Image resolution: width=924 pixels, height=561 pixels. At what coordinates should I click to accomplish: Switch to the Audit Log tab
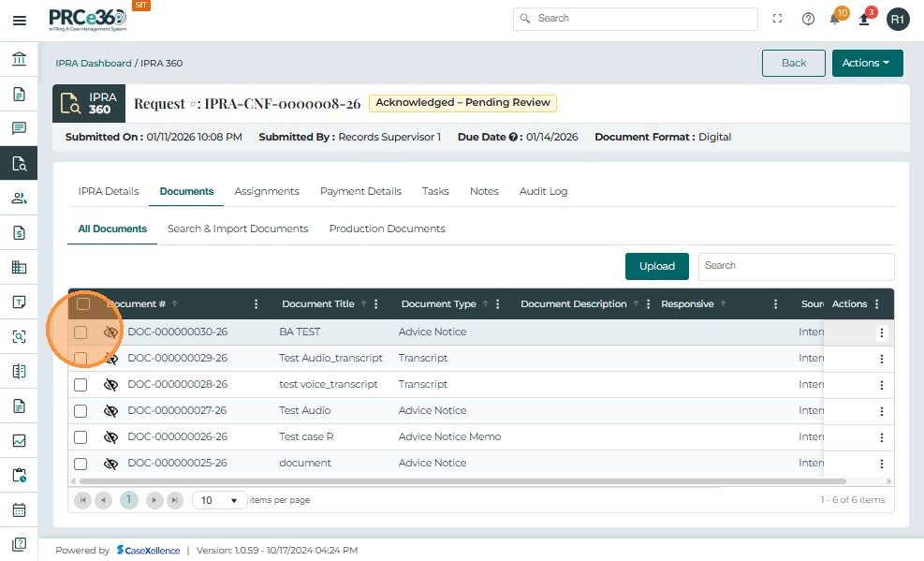543,191
